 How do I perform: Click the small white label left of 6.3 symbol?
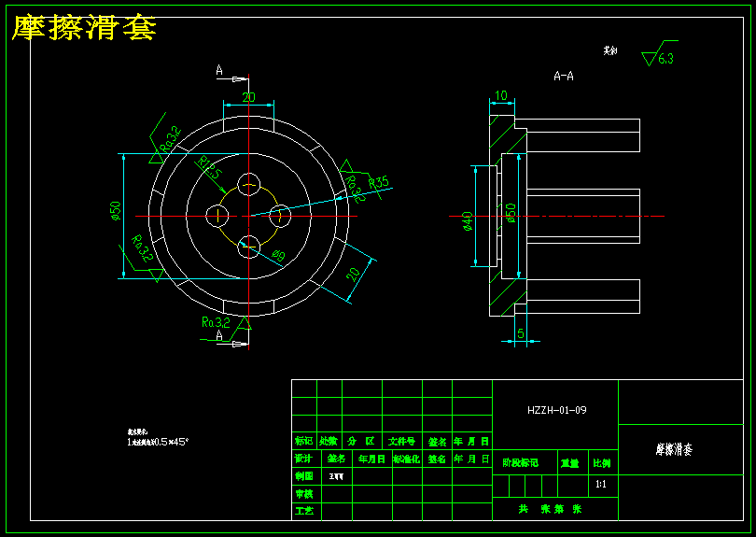pyautogui.click(x=609, y=50)
